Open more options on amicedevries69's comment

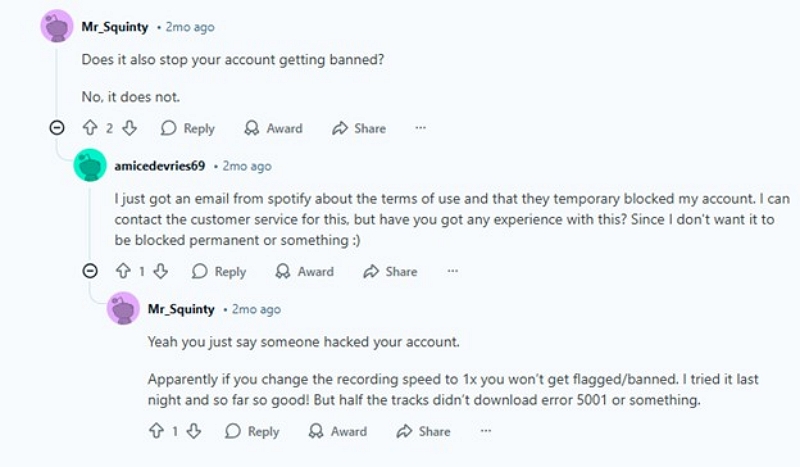(452, 271)
